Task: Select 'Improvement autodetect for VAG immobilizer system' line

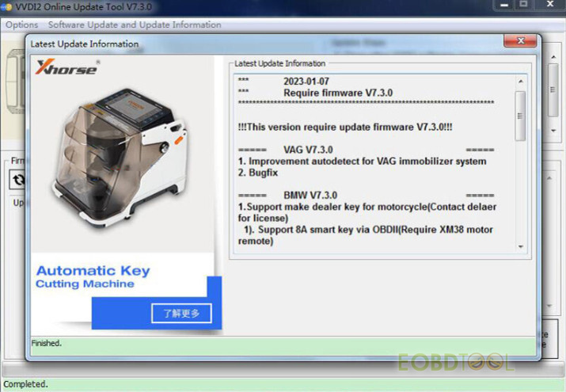Action: click(x=362, y=162)
